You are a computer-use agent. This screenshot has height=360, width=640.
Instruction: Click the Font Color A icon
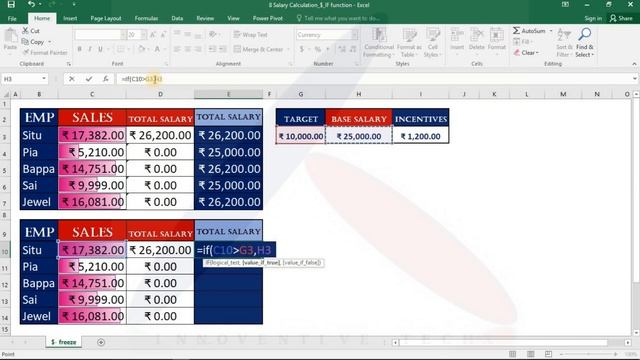click(x=157, y=49)
